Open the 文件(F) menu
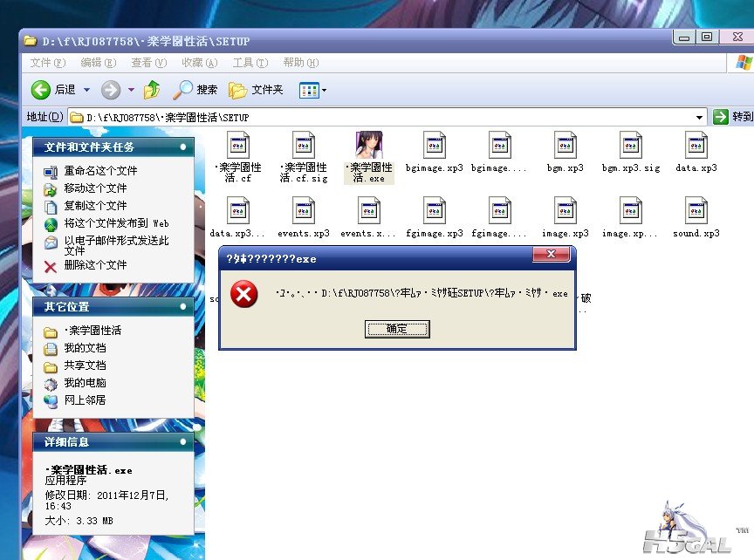This screenshot has height=560, width=754. click(x=47, y=63)
